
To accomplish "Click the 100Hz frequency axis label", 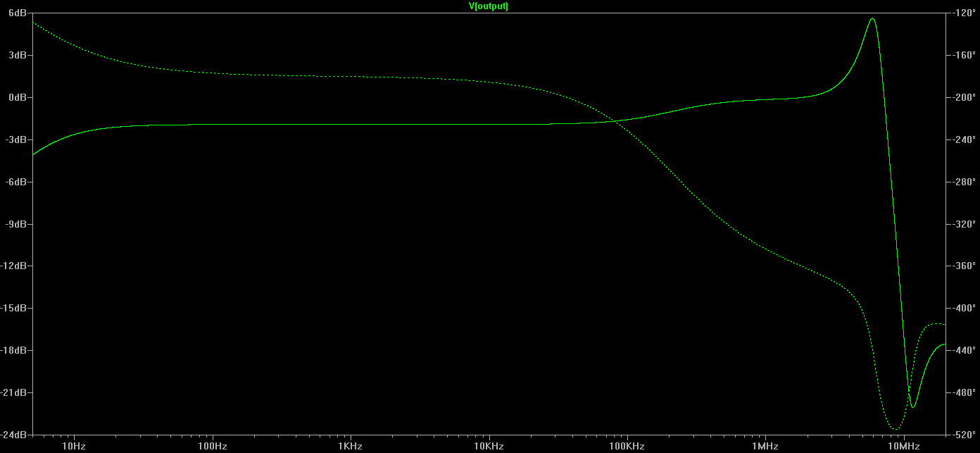I will [212, 447].
